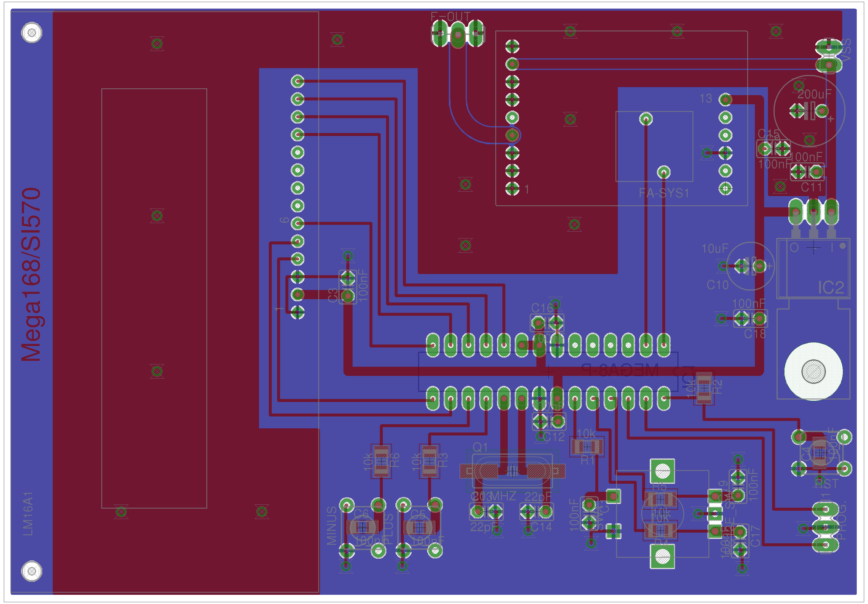This screenshot has width=868, height=604.
Task: Select the 10uF capacitor value text
Action: click(x=715, y=249)
